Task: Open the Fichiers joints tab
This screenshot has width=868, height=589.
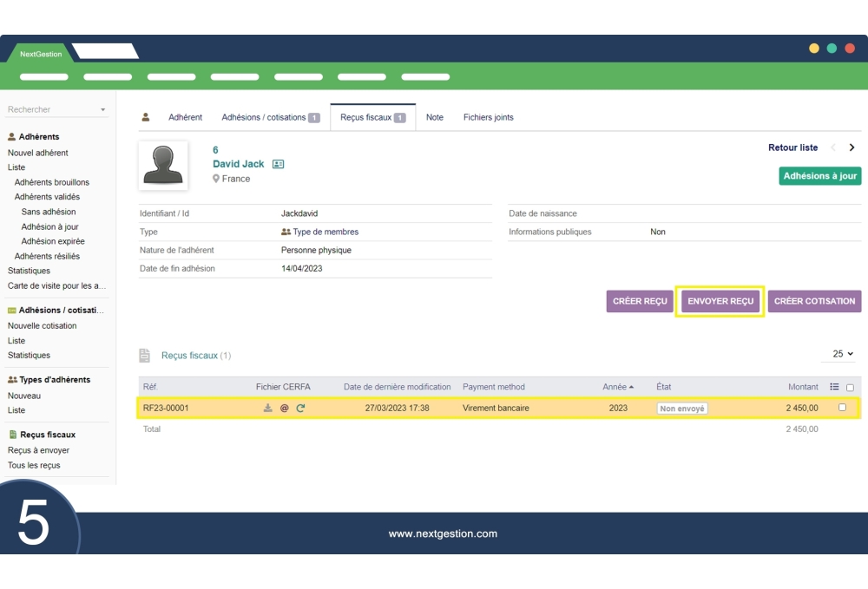Action: [x=488, y=117]
